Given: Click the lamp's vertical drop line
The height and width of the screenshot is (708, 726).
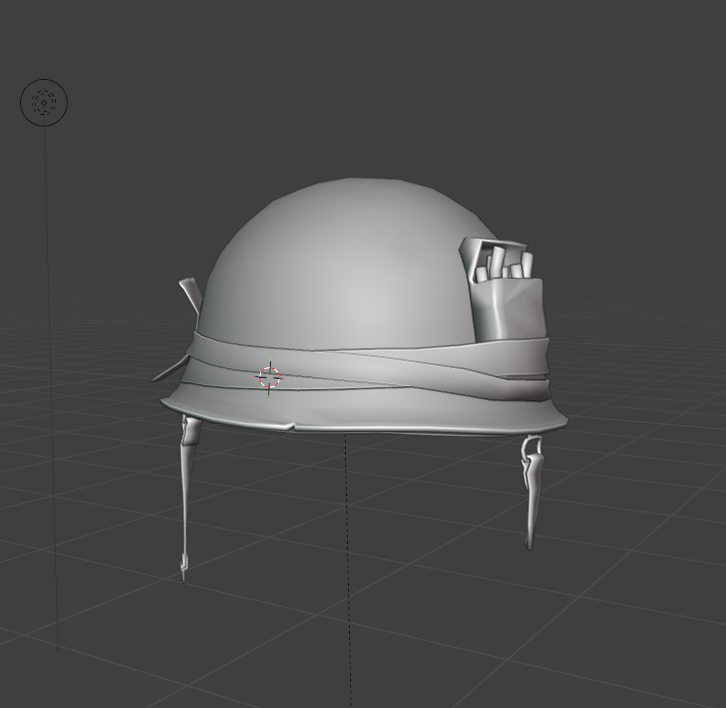Looking at the screenshot, I should [x=51, y=400].
